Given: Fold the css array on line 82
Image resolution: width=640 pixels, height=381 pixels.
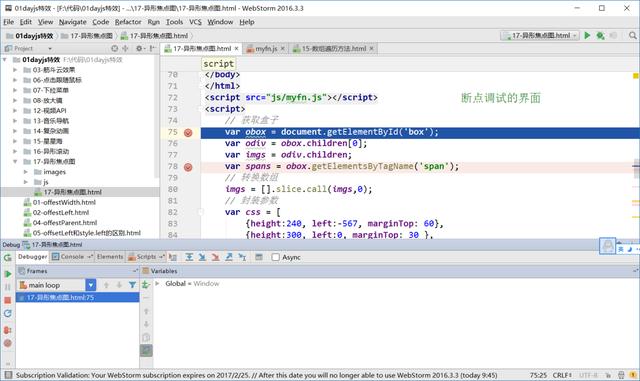Looking at the screenshot, I should coord(201,212).
